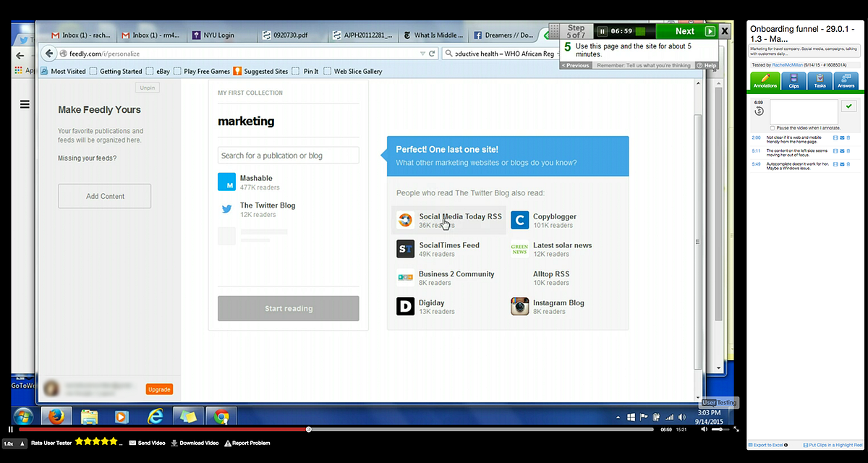The width and height of the screenshot is (868, 463).
Task: Click the Send Video envelope icon
Action: (x=132, y=443)
